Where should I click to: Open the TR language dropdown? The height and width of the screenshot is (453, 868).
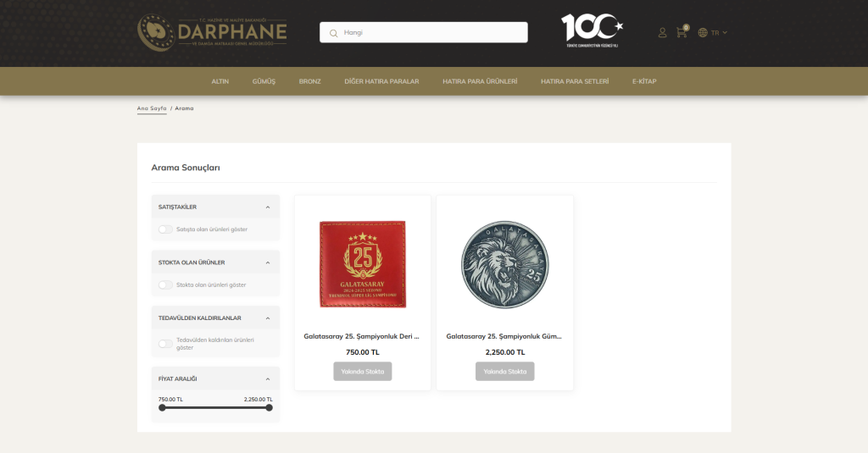[719, 33]
